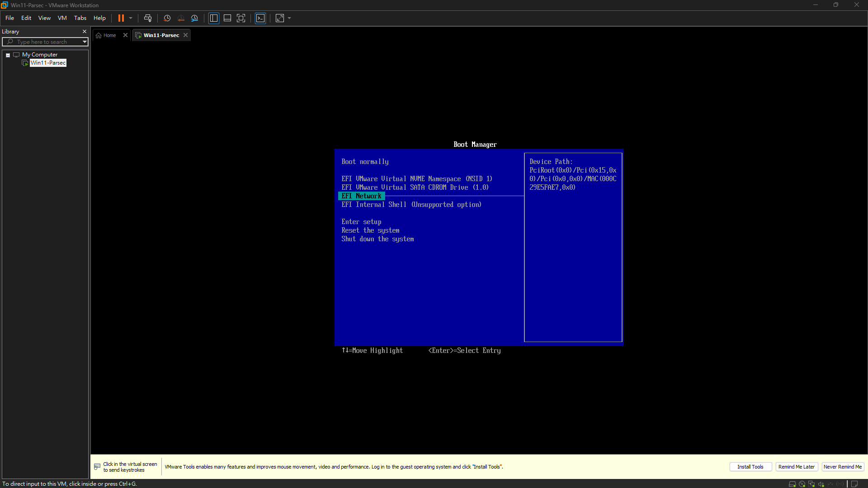Open the Snapshot Manager wrench icon
The image size is (868, 488).
194,18
